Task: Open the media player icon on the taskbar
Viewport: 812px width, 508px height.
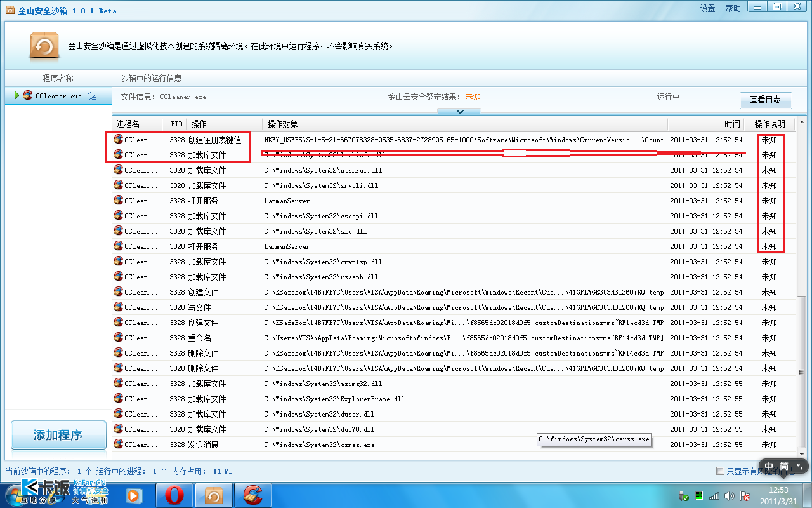Action: tap(133, 495)
